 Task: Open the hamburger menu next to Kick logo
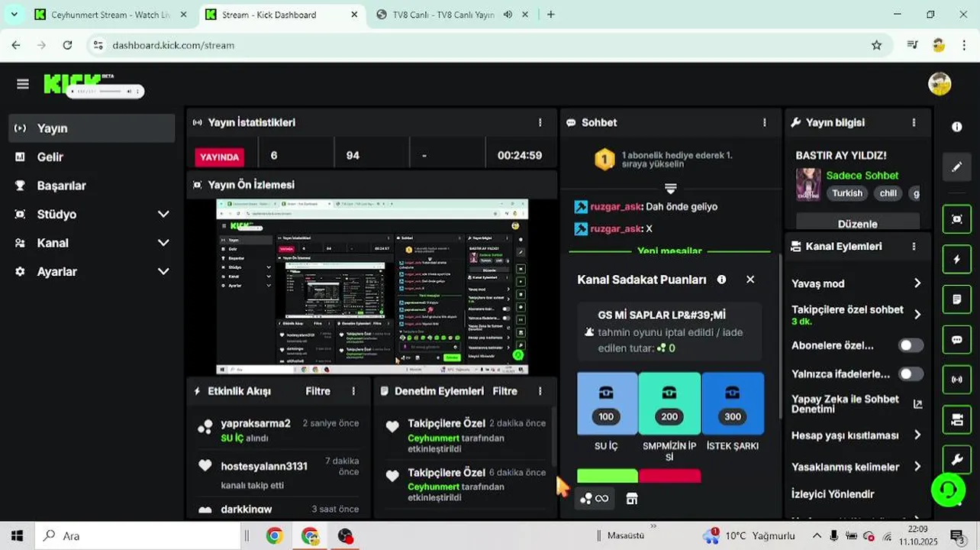[22, 84]
